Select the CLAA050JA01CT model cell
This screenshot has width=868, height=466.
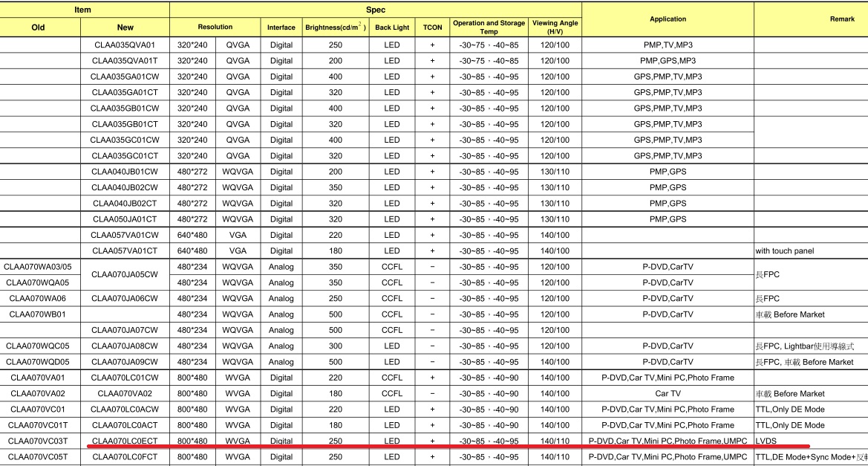point(125,219)
